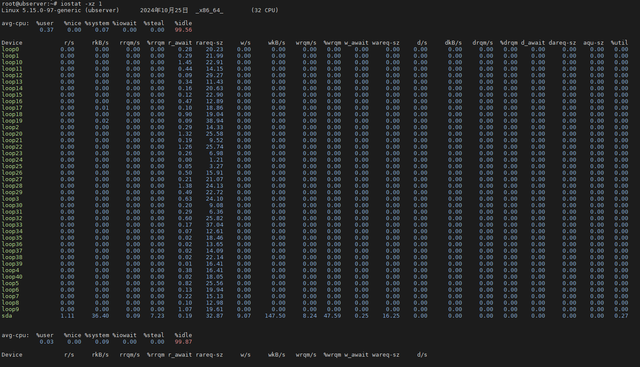Click the loop12 rareq-sz value 29.27
The image size is (640, 367).
215,76
